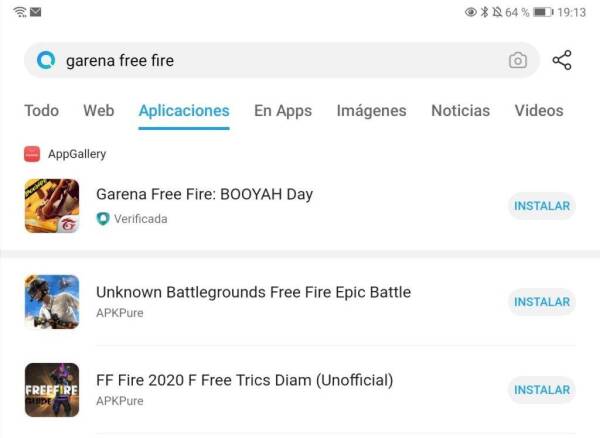Screen dimensions: 600x438
Task: Focus the search field with garena free fire
Action: coord(282,60)
